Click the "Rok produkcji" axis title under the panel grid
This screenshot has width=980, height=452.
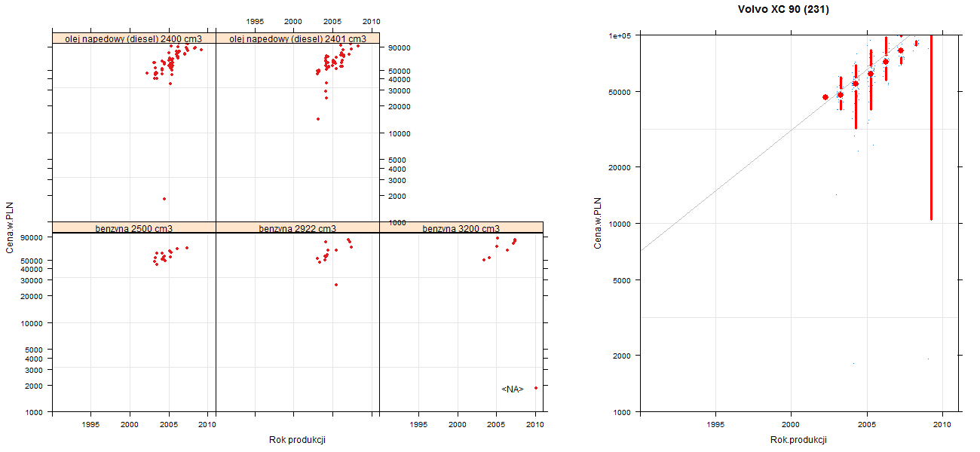point(297,441)
